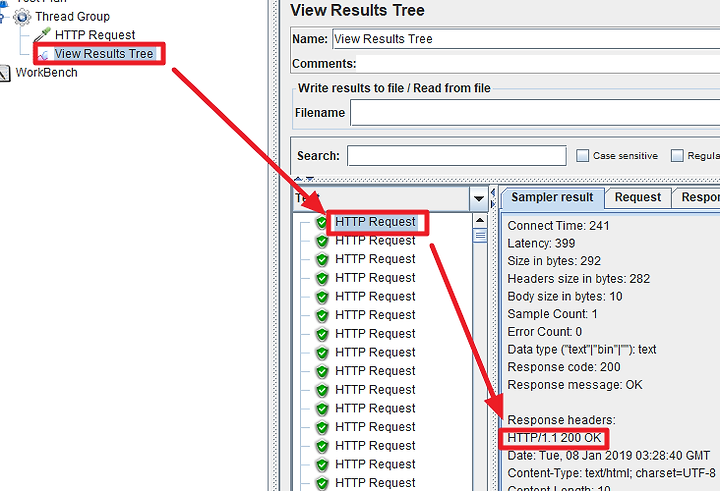The height and width of the screenshot is (491, 720).
Task: Click the 'Headers size in bytes: 282' line
Action: tap(579, 279)
